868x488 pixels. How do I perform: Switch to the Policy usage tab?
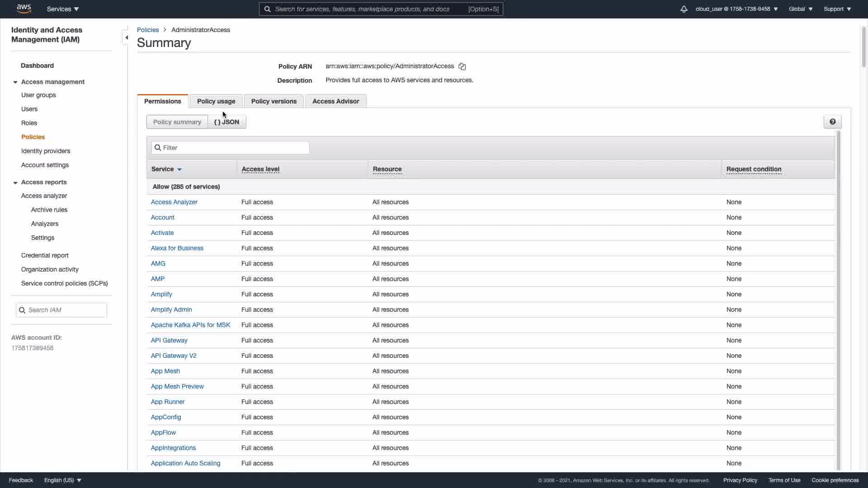pos(216,101)
